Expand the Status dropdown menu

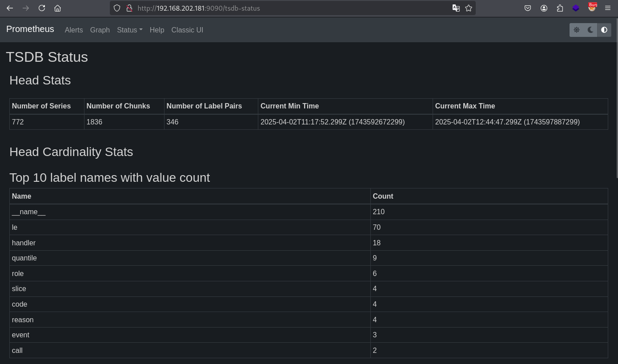[130, 30]
